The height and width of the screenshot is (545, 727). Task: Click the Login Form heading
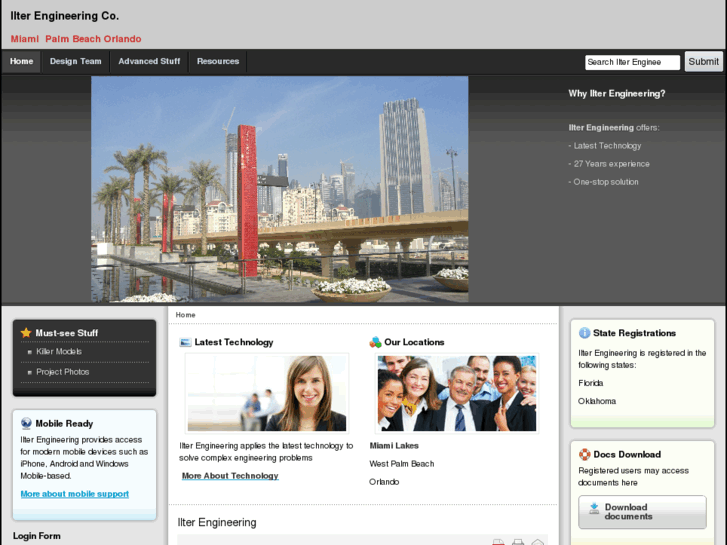[37, 536]
